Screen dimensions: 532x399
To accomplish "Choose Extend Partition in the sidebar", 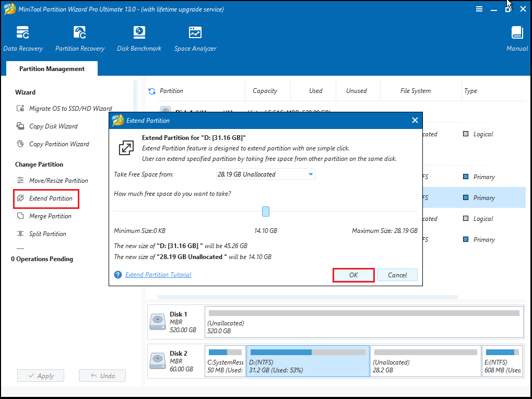I will pyautogui.click(x=51, y=198).
